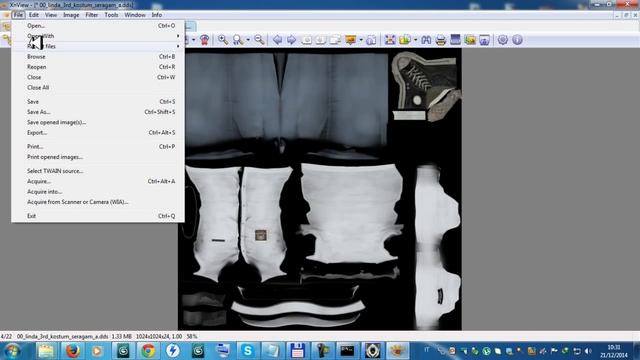Viewport: 640px width, 360px height.
Task: Choose Acquire into... in the File menu
Action: (98, 191)
